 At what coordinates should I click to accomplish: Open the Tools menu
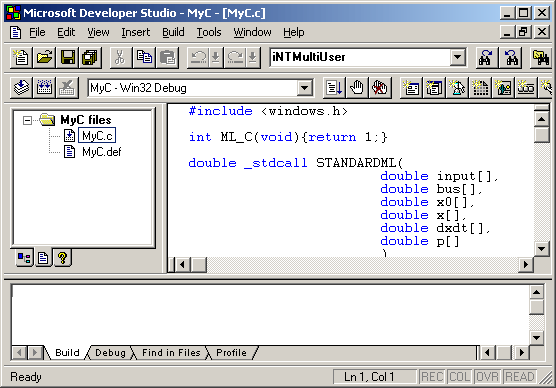coord(209,32)
